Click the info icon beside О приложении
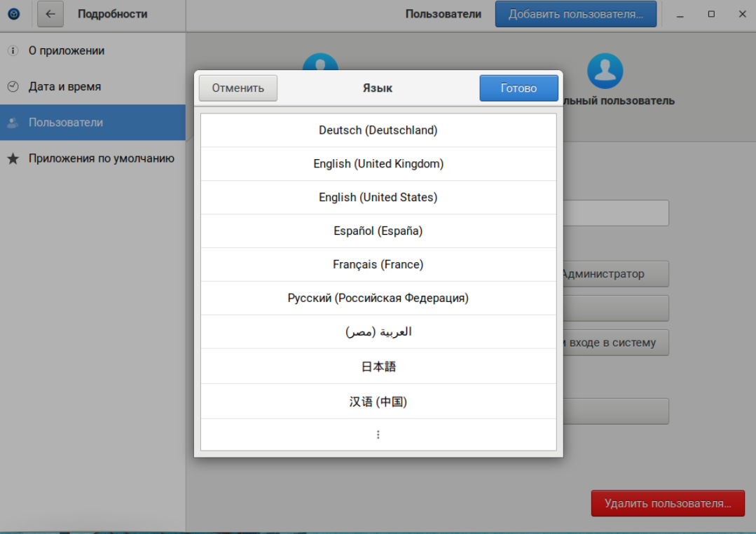 (13, 51)
